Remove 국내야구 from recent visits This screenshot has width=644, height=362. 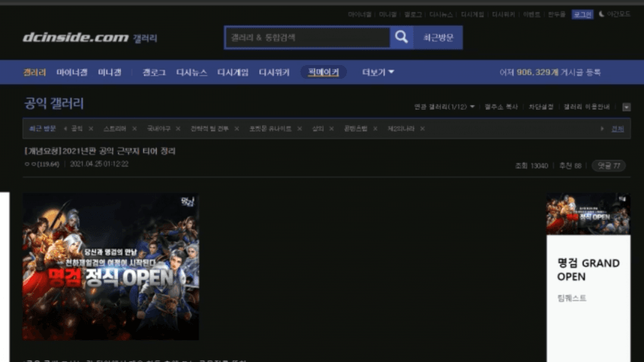tap(178, 129)
